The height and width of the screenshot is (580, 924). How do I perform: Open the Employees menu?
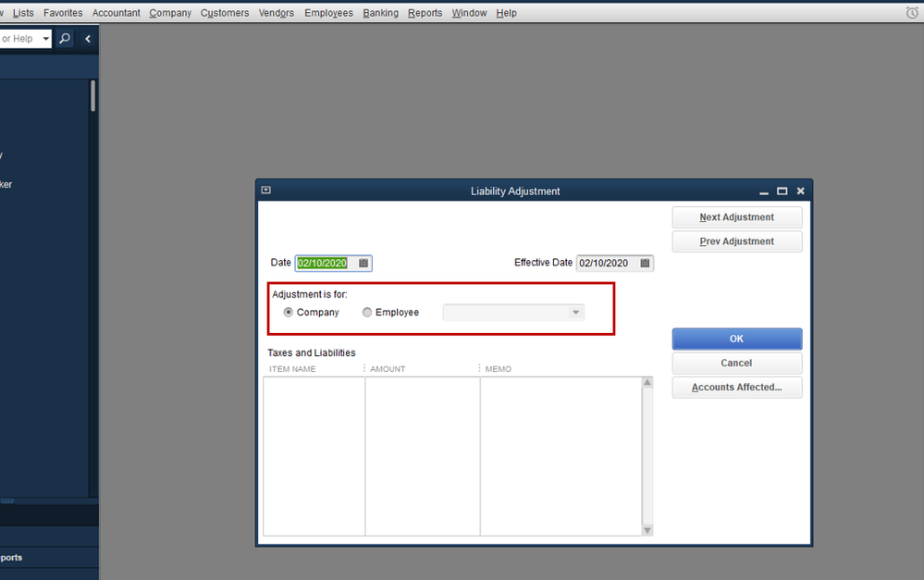point(329,13)
